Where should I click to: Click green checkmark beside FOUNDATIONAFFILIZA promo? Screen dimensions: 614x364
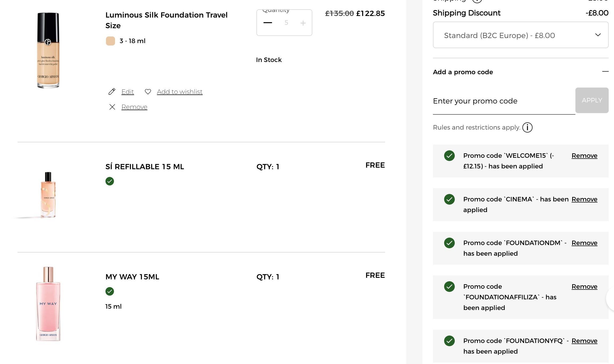point(449,287)
